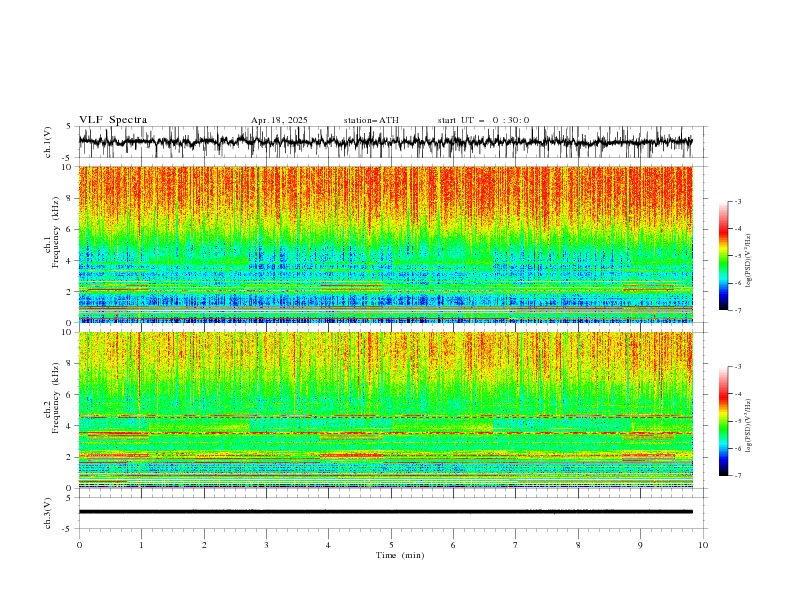Click the ch.1 voltage waveform trace

tap(385, 142)
